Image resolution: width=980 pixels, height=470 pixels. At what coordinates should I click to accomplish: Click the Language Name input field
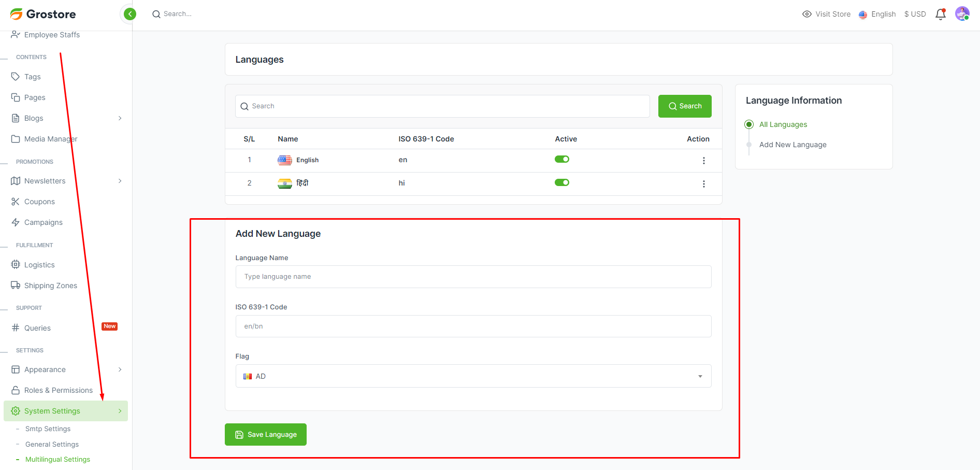(473, 277)
